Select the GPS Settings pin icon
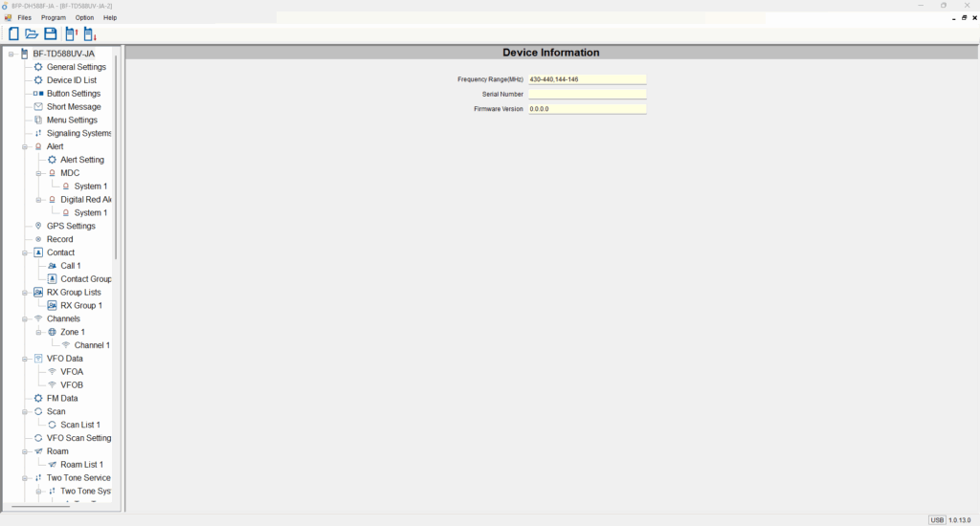This screenshot has width=980, height=526. [38, 226]
